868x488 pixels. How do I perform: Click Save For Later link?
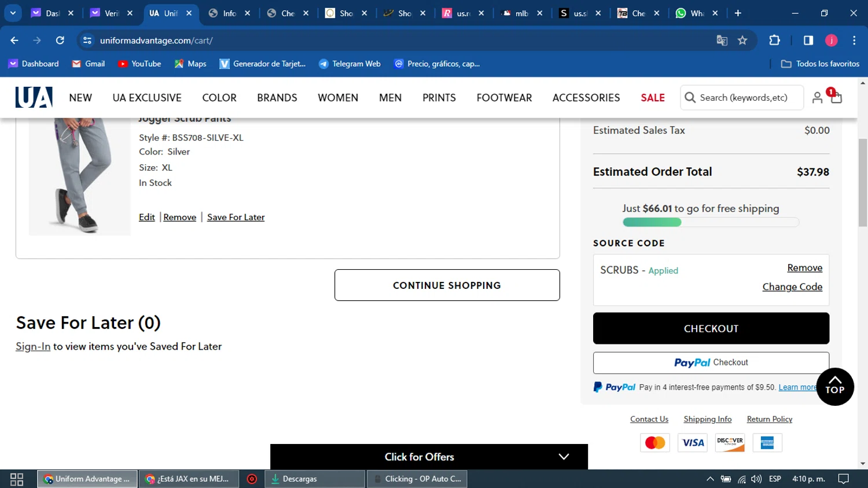tap(236, 217)
